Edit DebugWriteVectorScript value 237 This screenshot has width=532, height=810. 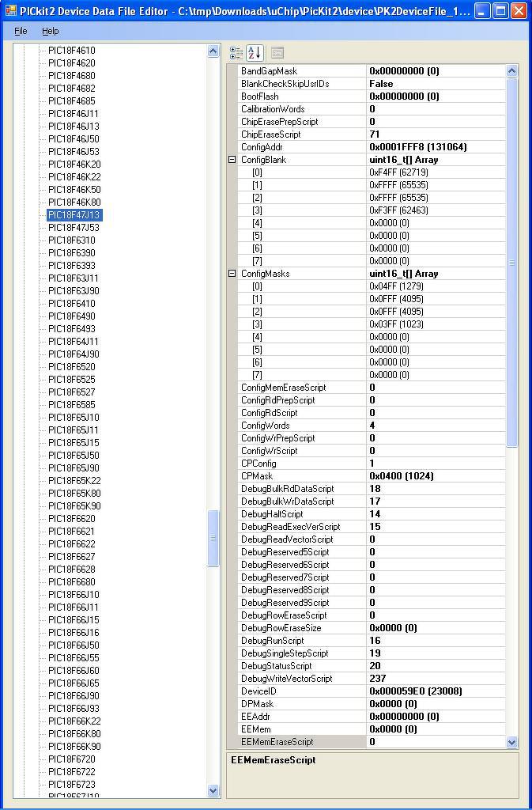click(x=436, y=679)
